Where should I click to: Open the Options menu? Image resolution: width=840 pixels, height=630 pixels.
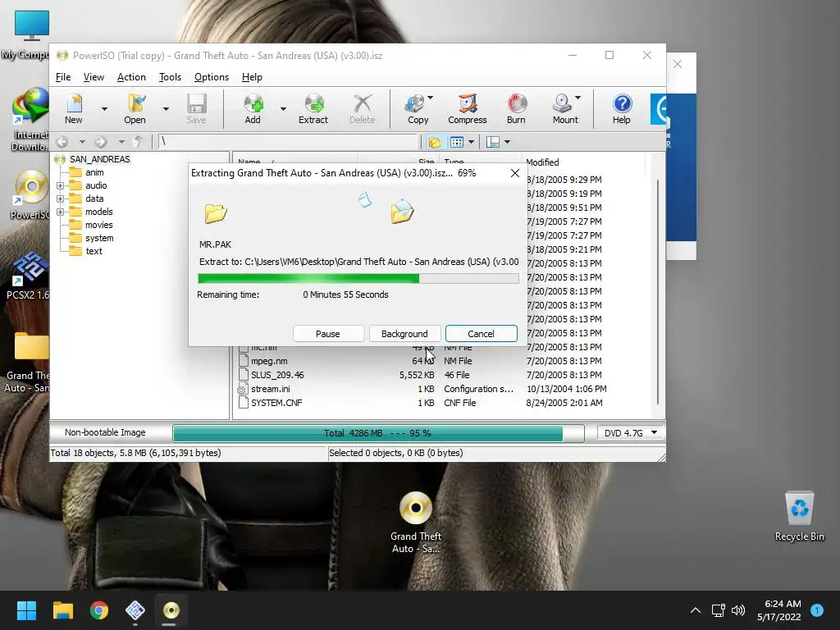tap(212, 77)
